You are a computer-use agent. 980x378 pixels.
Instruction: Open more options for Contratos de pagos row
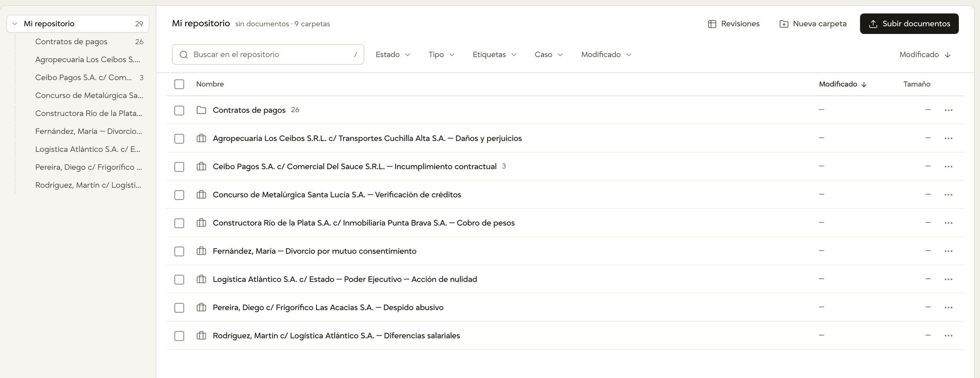point(948,110)
